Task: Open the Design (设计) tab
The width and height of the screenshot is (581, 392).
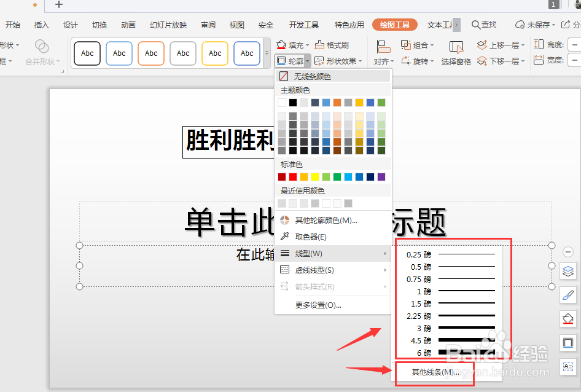Action: 71,25
